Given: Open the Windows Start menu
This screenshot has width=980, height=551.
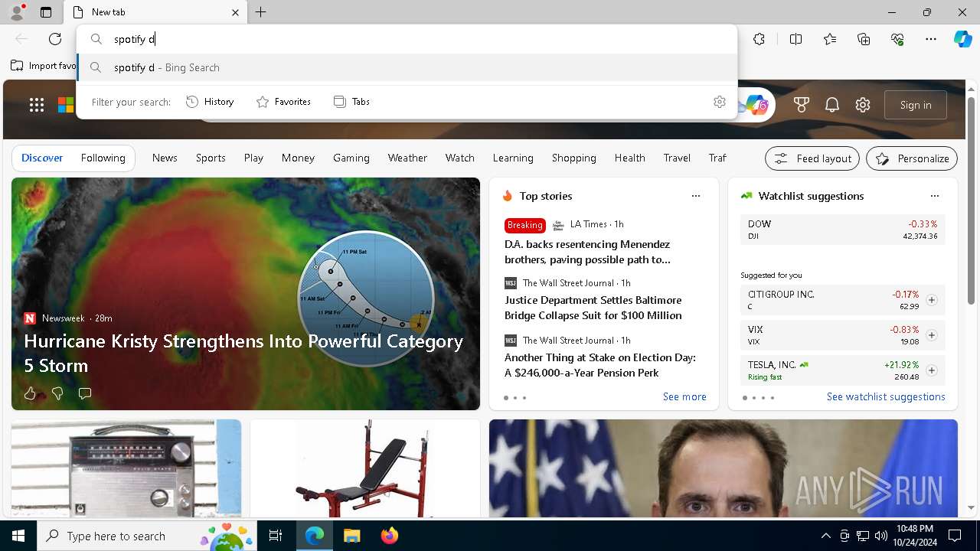Looking at the screenshot, I should [x=18, y=536].
